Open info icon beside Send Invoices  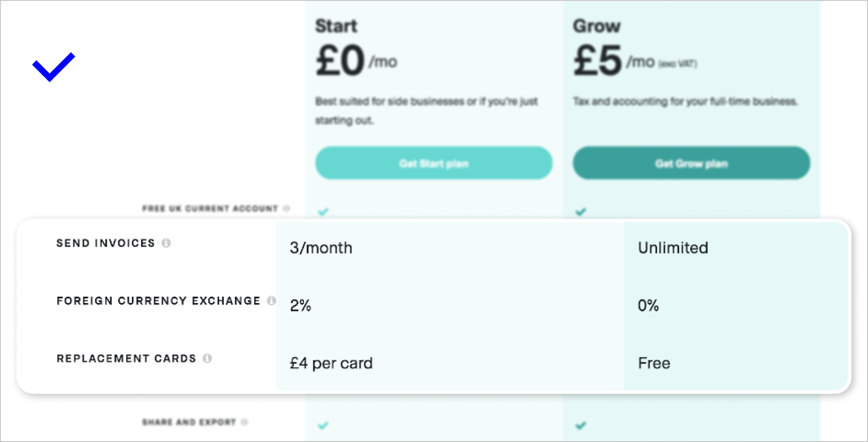point(166,243)
